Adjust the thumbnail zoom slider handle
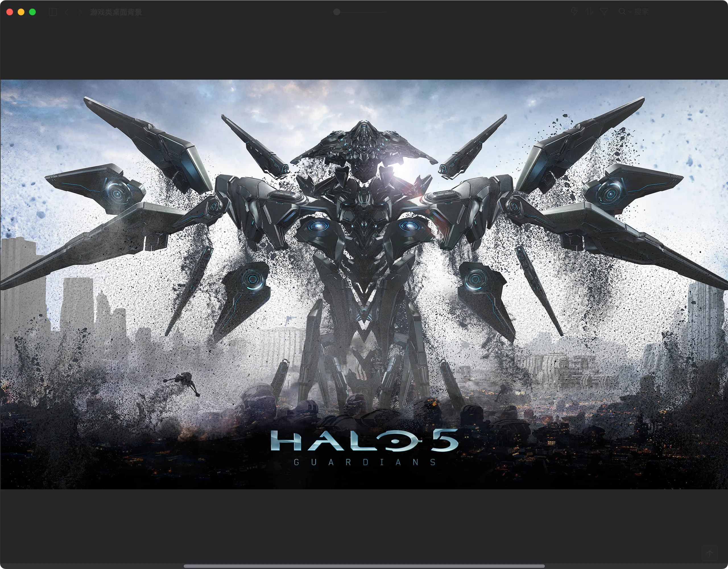Viewport: 728px width, 569px height. tap(337, 12)
